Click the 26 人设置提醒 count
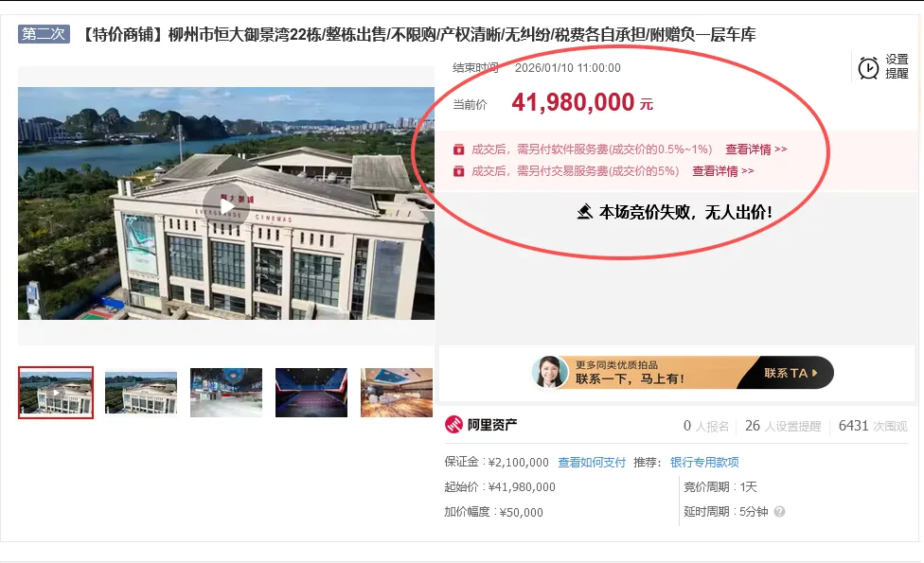Screen dimensions: 924x563 point(783,426)
